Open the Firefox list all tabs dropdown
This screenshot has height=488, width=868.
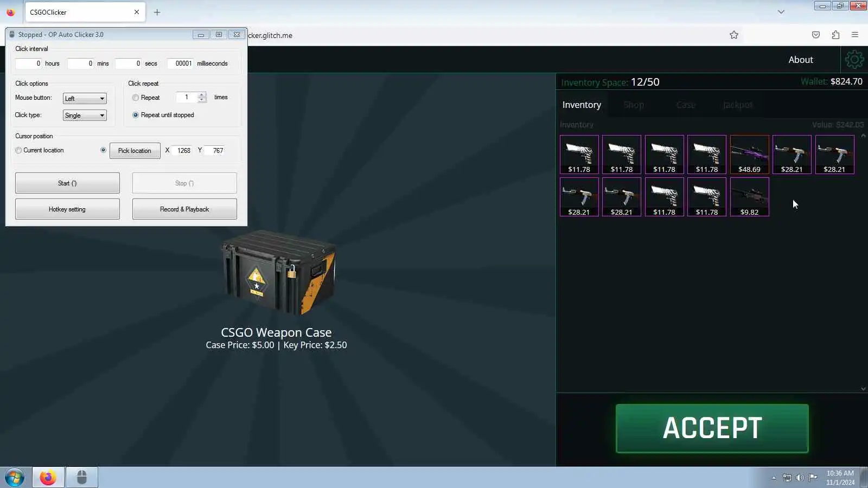pyautogui.click(x=781, y=12)
